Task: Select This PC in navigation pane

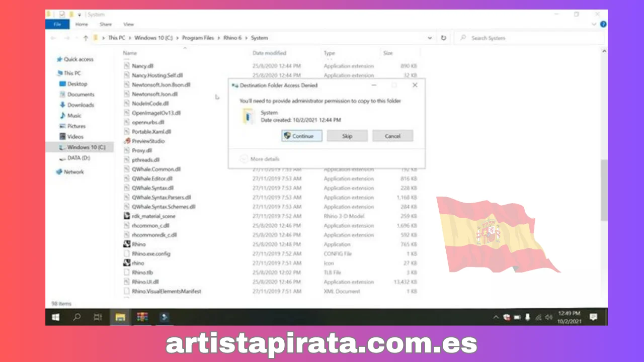Action: [69, 73]
